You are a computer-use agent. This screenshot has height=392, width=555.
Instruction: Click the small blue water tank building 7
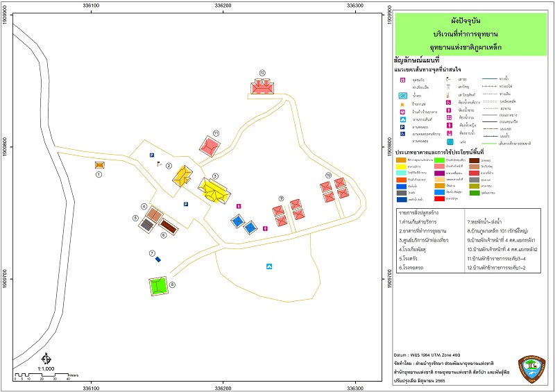(158, 259)
